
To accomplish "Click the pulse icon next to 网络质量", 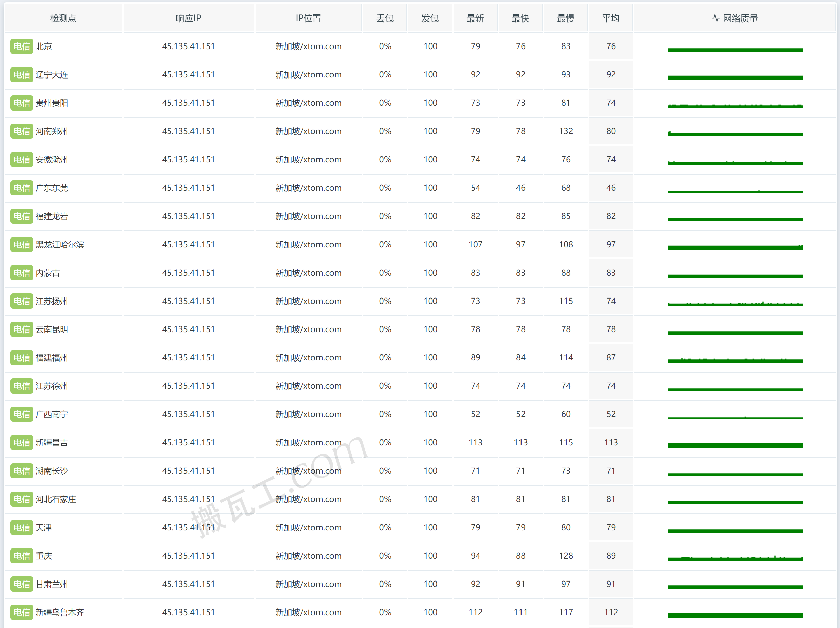I will point(715,18).
